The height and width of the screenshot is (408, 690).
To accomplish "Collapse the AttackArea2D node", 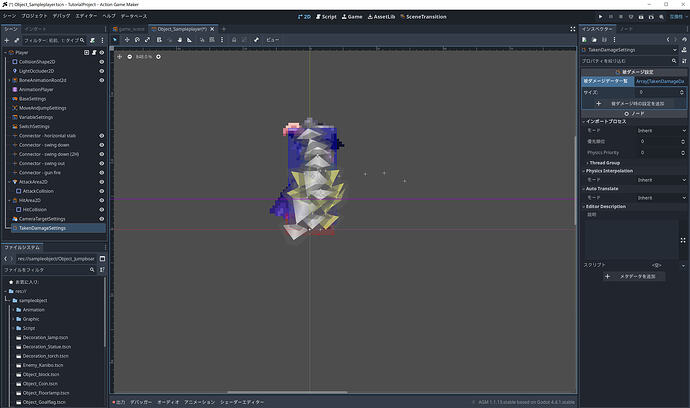I will (x=10, y=182).
